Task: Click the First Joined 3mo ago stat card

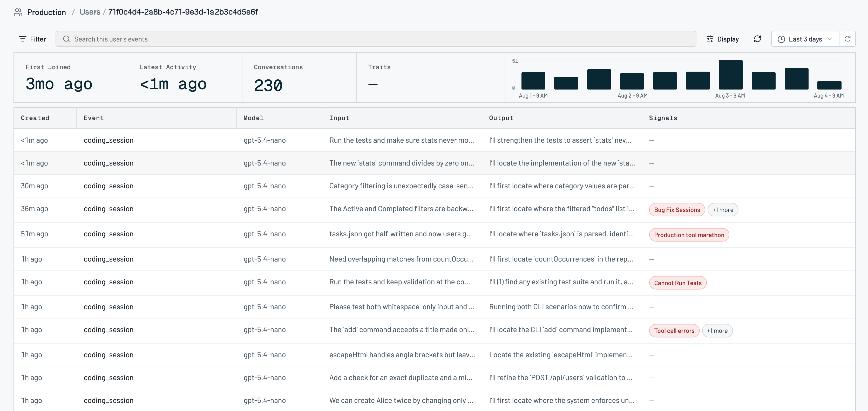Action: coord(71,78)
